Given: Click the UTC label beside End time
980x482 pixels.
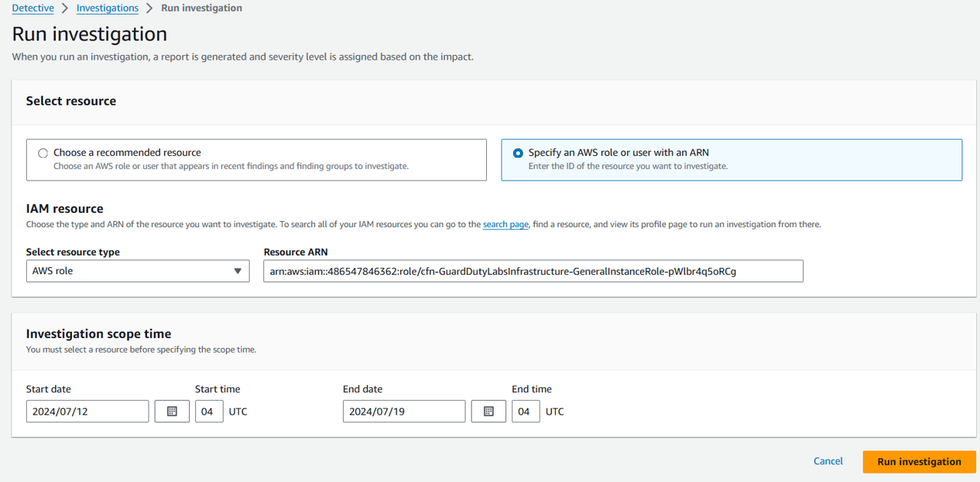Looking at the screenshot, I should click(x=555, y=412).
